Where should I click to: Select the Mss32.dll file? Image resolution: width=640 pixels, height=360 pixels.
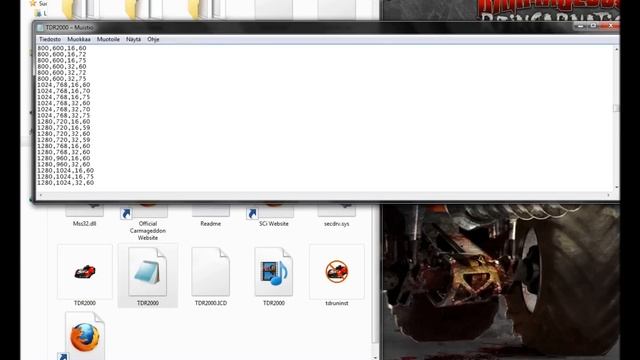(84, 223)
